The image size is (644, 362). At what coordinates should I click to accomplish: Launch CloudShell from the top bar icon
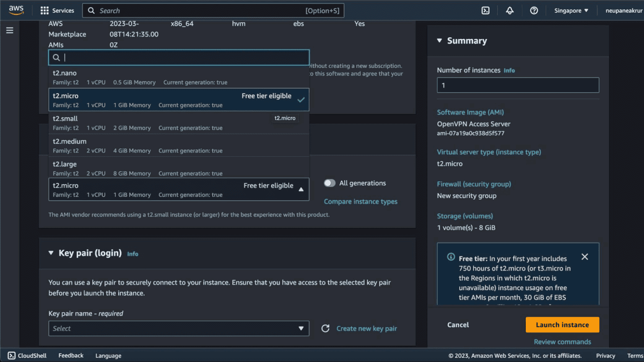pos(485,10)
